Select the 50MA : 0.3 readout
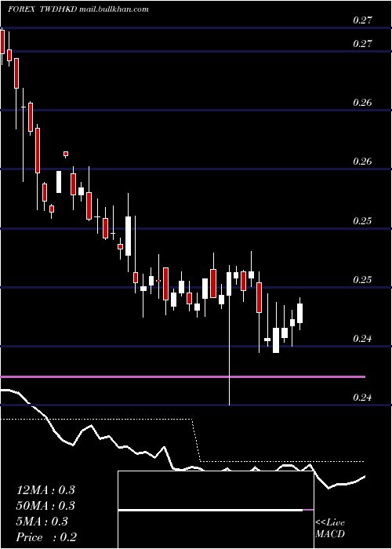 point(45,506)
